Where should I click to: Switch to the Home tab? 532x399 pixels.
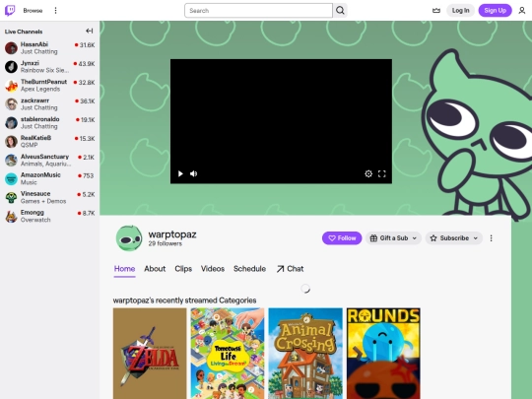tap(124, 269)
